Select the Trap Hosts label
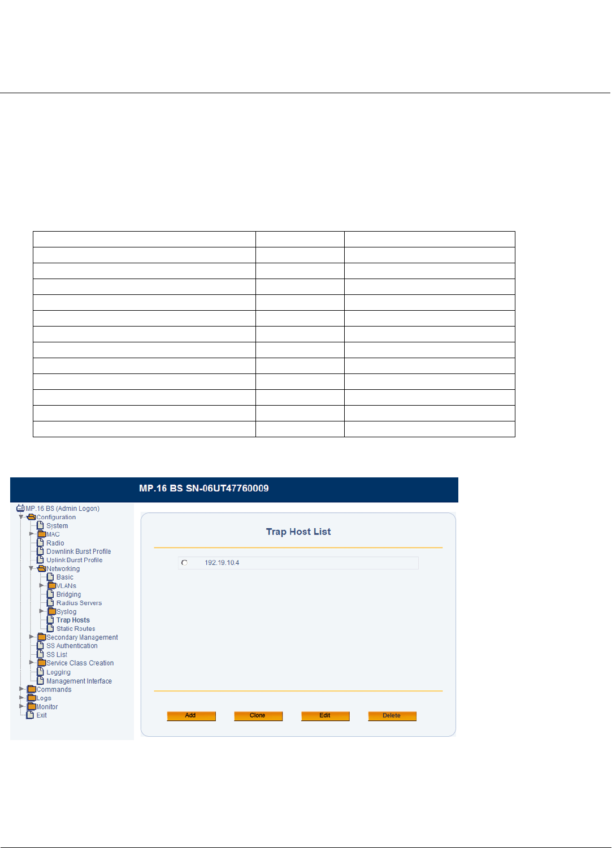 coord(73,620)
